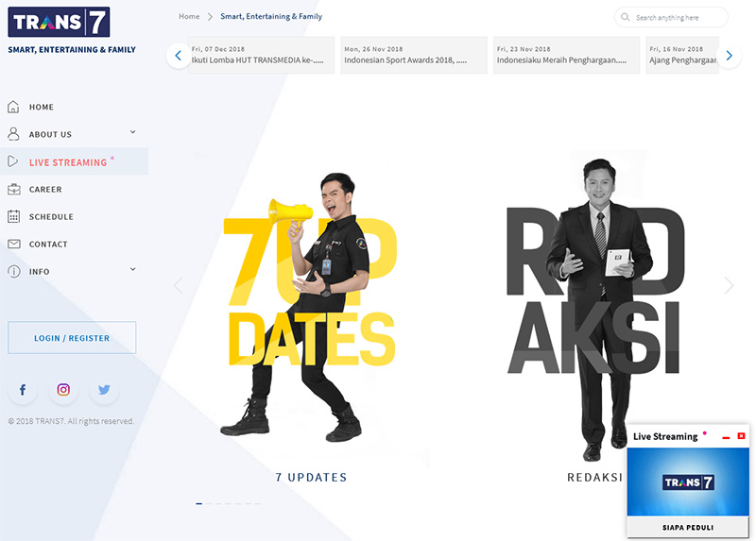Open news Indonesiaku Meraih Penghargaan

(x=566, y=55)
